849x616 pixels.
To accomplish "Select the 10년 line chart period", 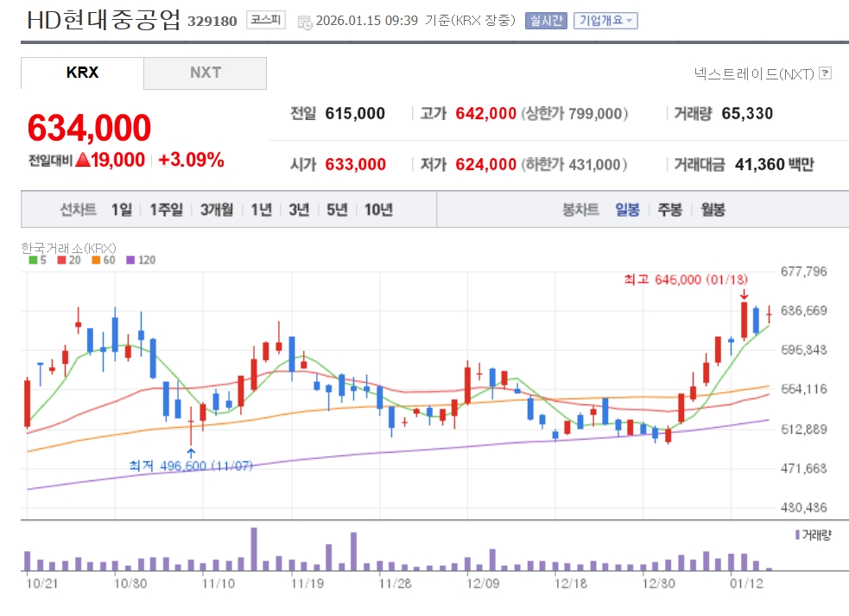I will [x=378, y=210].
